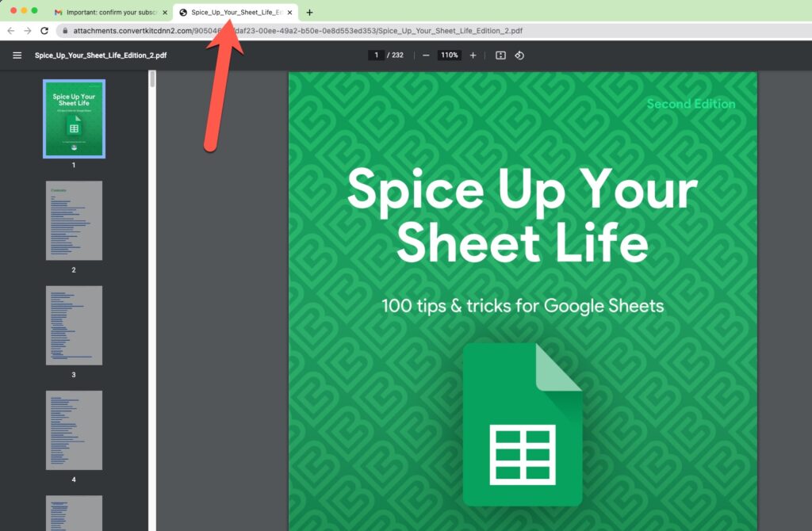This screenshot has height=531, width=812.
Task: Reload the page
Action: [x=44, y=31]
